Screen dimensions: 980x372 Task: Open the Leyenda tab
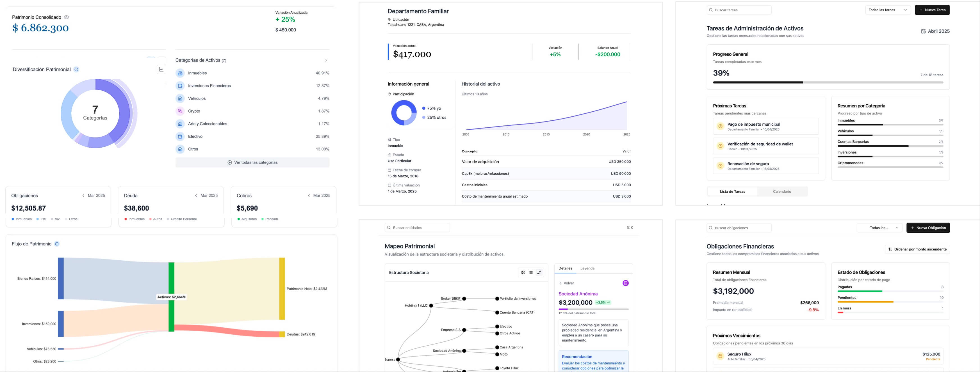(587, 268)
